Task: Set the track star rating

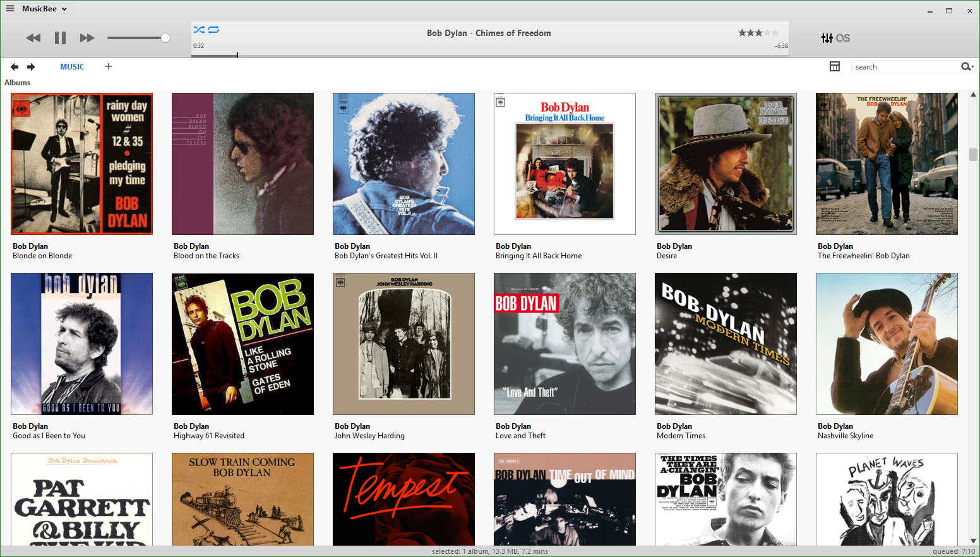Action: [759, 33]
